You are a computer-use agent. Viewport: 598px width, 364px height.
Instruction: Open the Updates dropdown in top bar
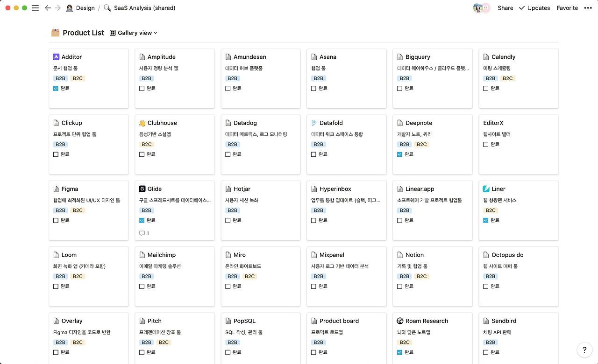[x=534, y=8]
